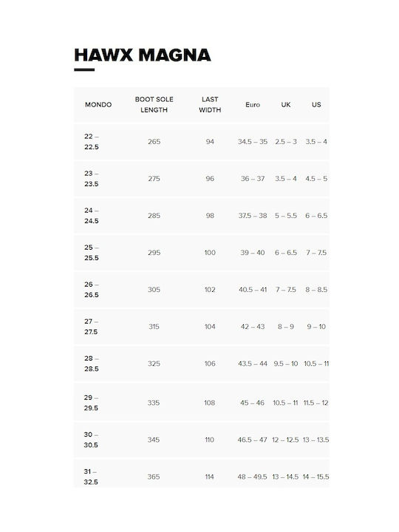This screenshot has width=399, height=532.
Task: Click the UK column header
Action: (286, 104)
